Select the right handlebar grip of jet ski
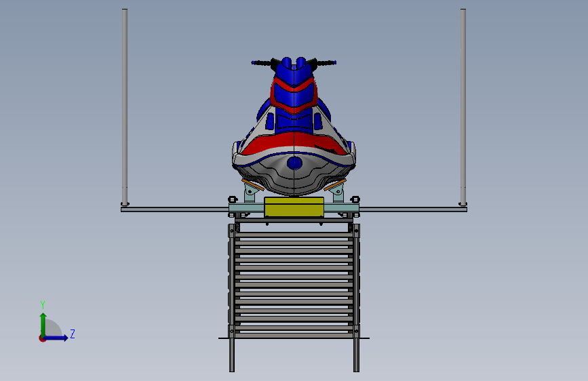The width and height of the screenshot is (588, 381). [327, 62]
